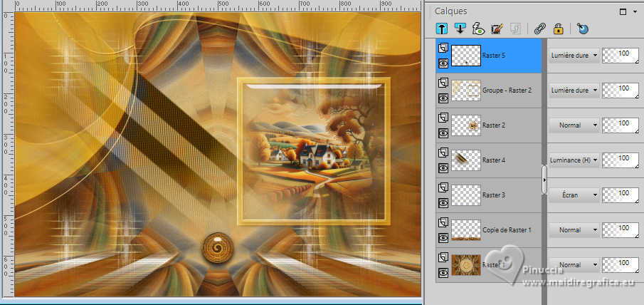Hide the Raster 5 layer
The image size is (644, 305).
pos(442,63)
